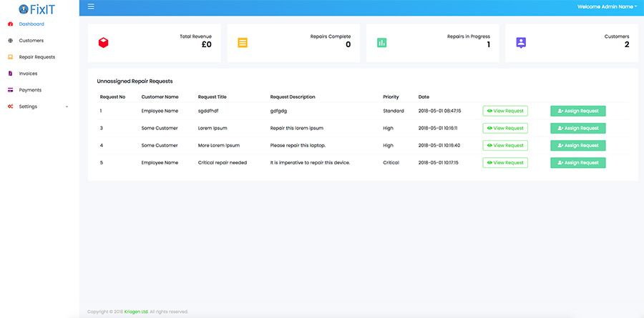Viewport: 644px width, 318px height.
Task: Open the Payments menu item
Action: 30,90
